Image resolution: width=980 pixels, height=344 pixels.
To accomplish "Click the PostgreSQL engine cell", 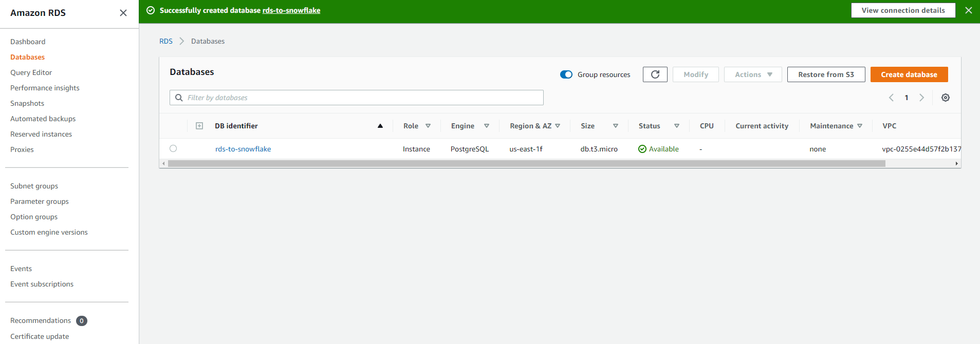I will pyautogui.click(x=470, y=149).
